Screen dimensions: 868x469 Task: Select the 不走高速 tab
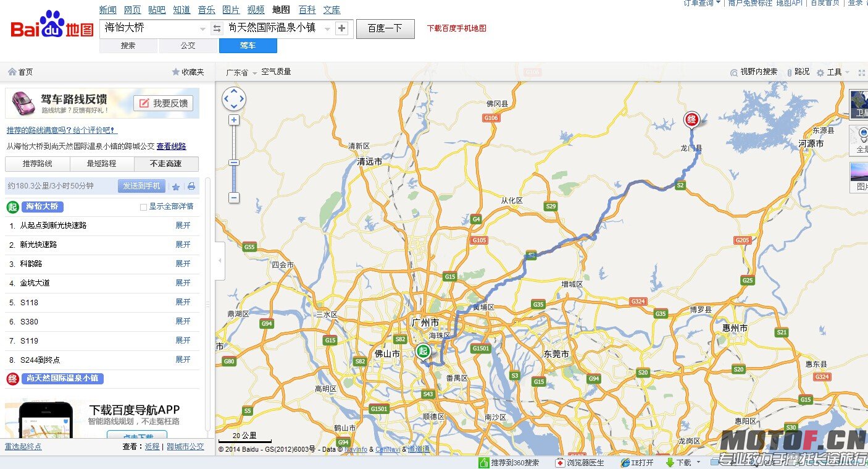click(x=166, y=164)
